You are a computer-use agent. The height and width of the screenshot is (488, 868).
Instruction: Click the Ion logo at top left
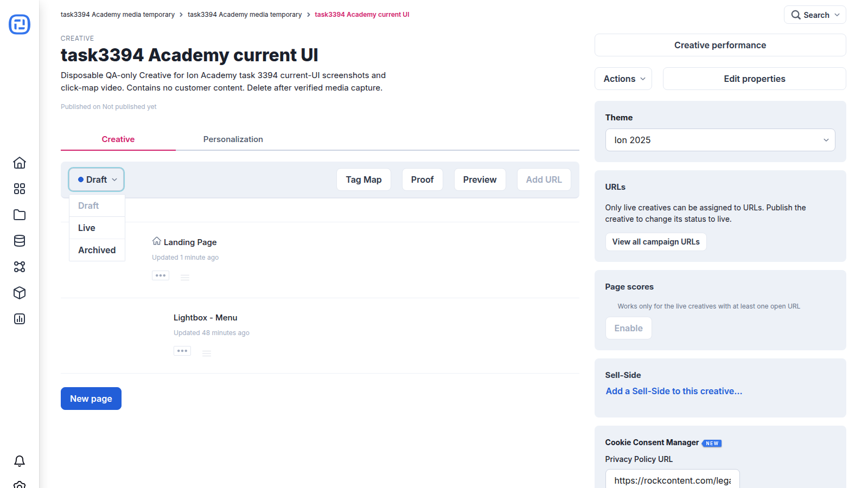pos(20,24)
